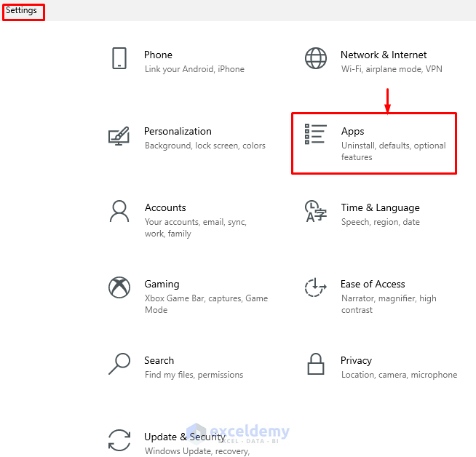Viewport: 476px width, 457px height.
Task: Click the Accounts person icon
Action: click(x=119, y=212)
